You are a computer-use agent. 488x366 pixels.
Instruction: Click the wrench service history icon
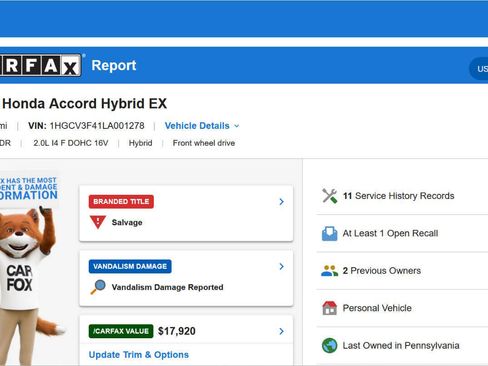pos(329,196)
